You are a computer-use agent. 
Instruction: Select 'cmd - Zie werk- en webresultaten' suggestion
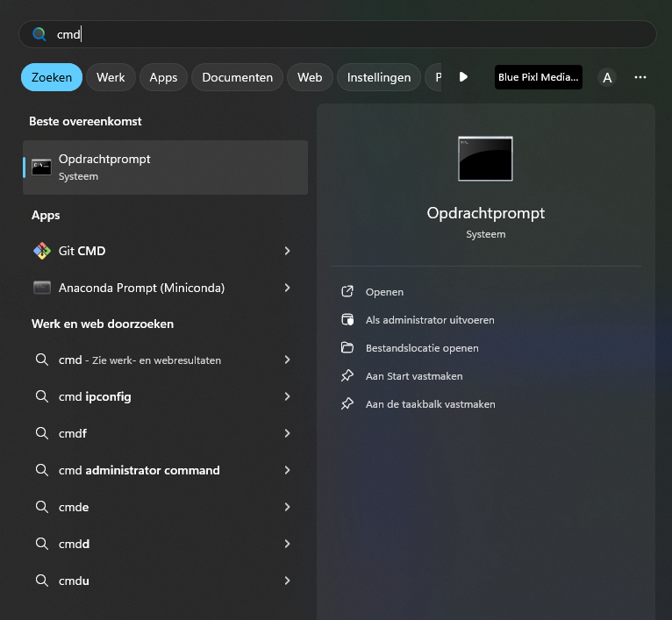pos(166,360)
